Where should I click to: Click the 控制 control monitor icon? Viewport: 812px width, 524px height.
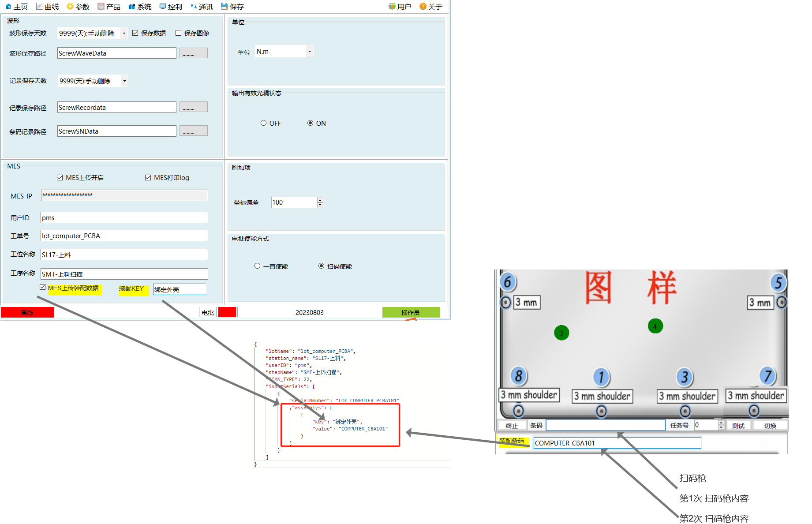tap(163, 7)
